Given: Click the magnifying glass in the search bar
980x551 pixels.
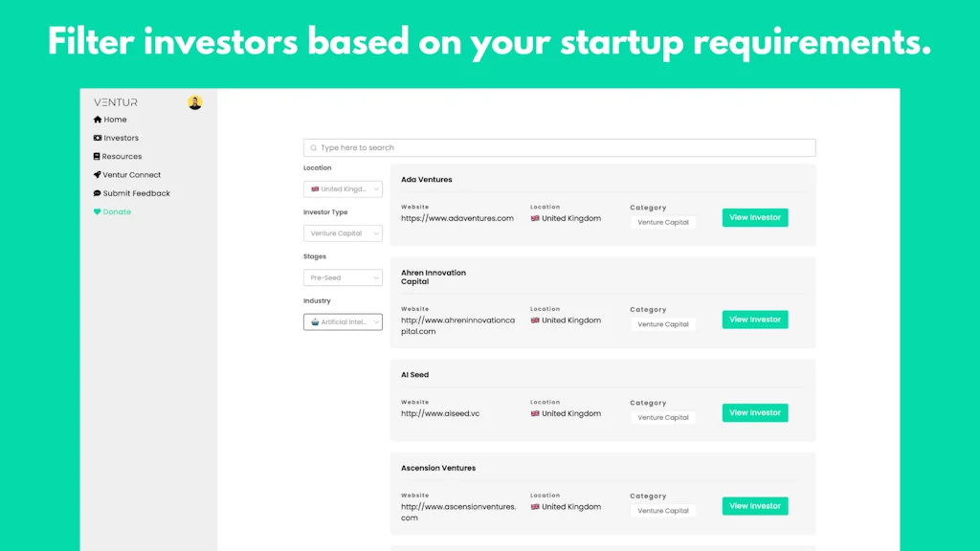Looking at the screenshot, I should pyautogui.click(x=313, y=147).
